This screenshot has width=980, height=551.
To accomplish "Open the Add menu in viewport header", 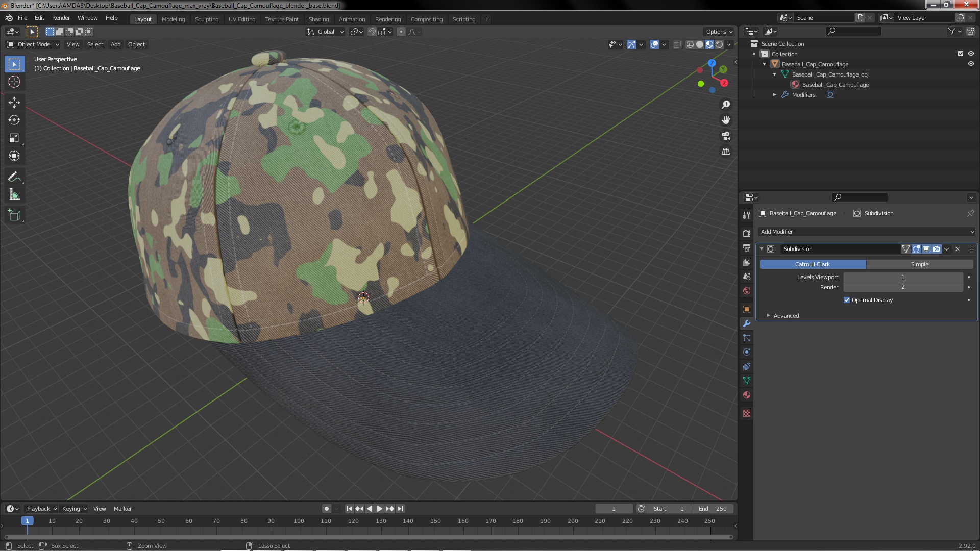I will (x=116, y=44).
